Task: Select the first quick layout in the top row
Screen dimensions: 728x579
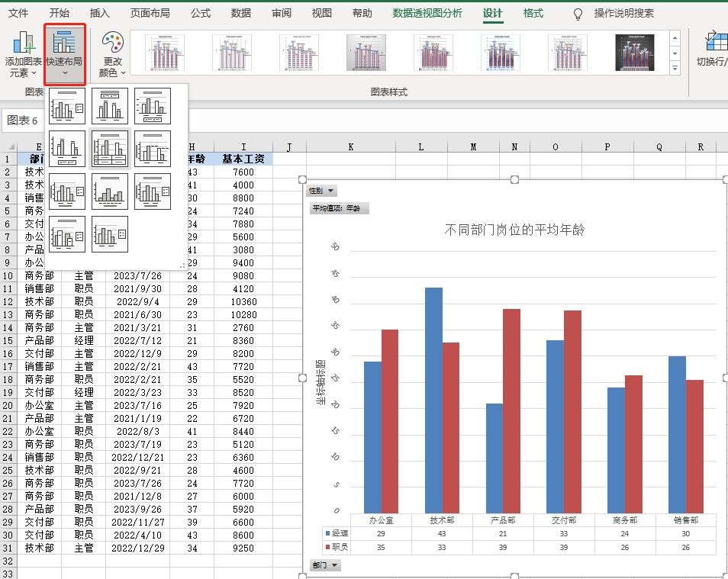Action: [x=67, y=106]
